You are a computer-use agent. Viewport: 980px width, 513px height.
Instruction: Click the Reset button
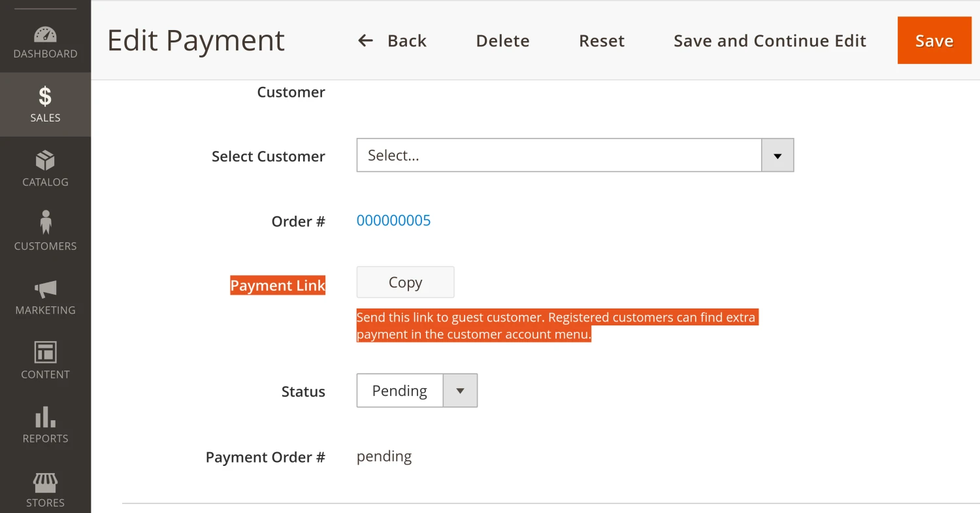[601, 41]
